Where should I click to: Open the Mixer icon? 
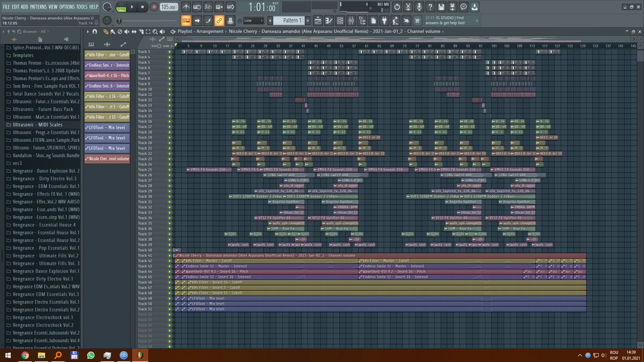(351, 21)
